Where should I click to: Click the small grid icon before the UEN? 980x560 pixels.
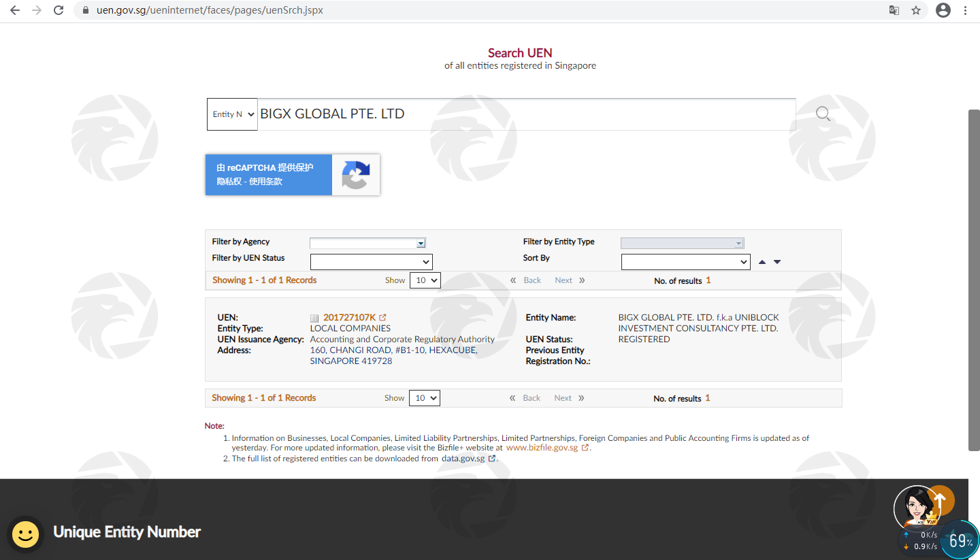point(314,318)
